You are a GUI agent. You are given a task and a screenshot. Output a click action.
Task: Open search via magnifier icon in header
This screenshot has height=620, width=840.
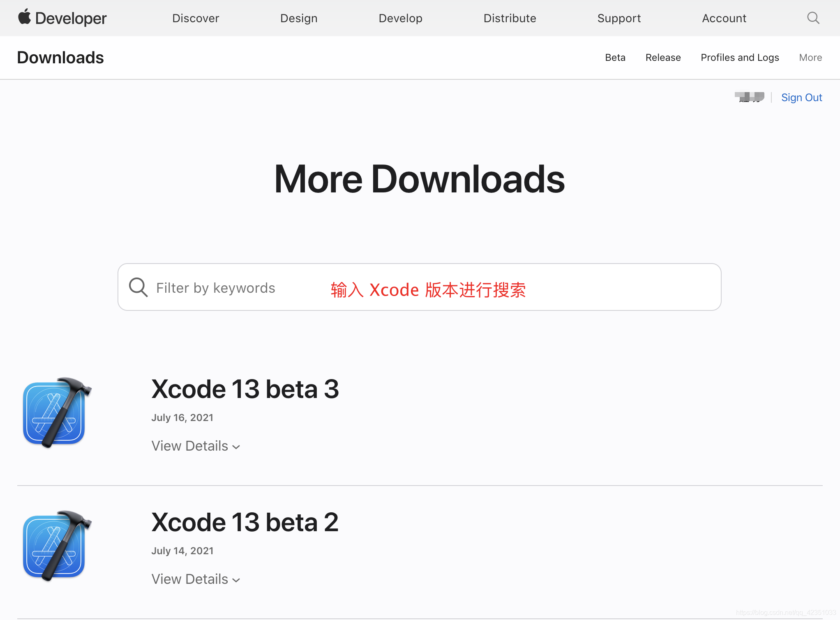click(813, 18)
